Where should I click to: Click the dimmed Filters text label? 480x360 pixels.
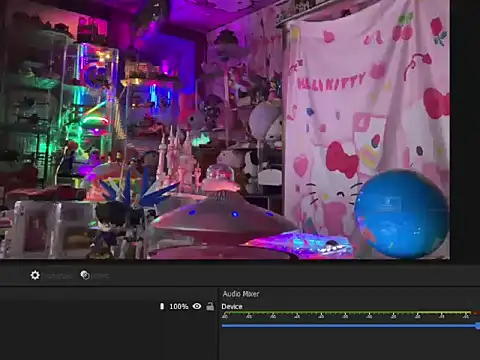coord(100,276)
